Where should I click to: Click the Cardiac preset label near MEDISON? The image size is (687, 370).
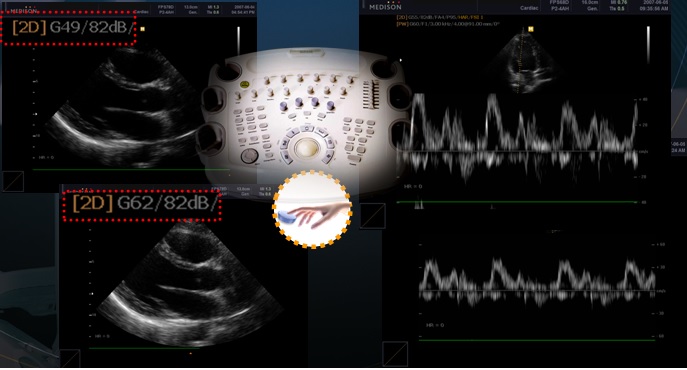click(529, 8)
